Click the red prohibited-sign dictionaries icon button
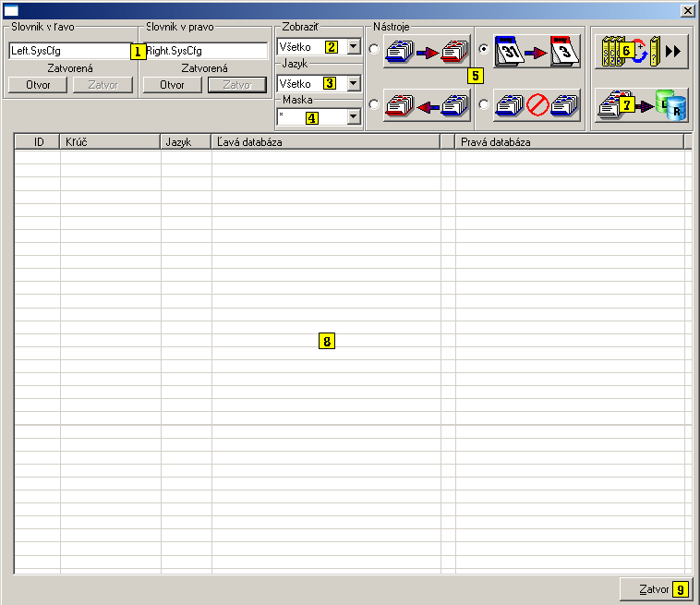 (x=536, y=104)
